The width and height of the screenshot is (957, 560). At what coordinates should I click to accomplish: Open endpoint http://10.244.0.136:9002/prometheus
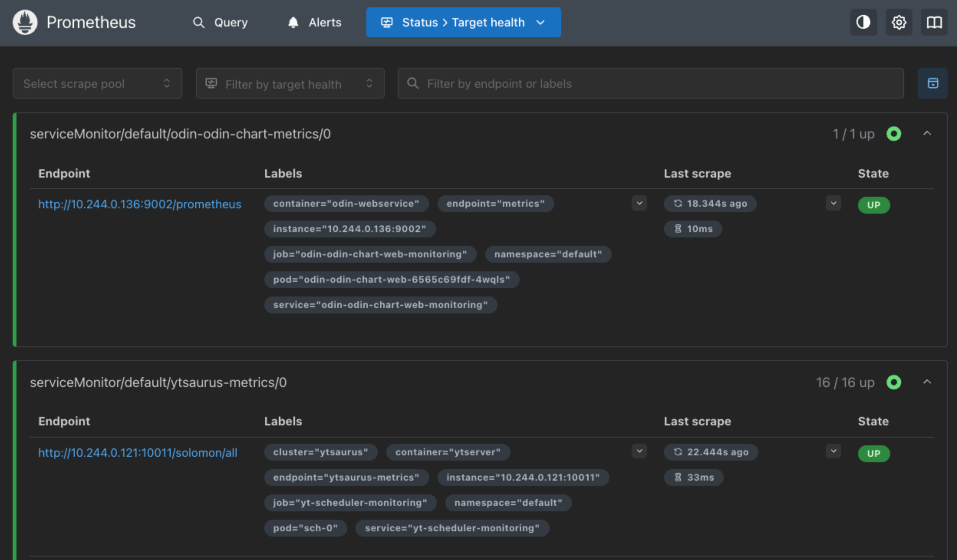(x=139, y=204)
